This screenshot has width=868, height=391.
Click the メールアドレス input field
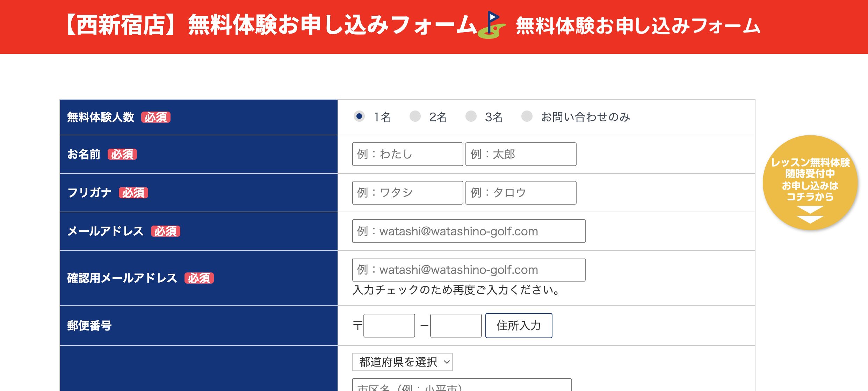click(x=466, y=232)
